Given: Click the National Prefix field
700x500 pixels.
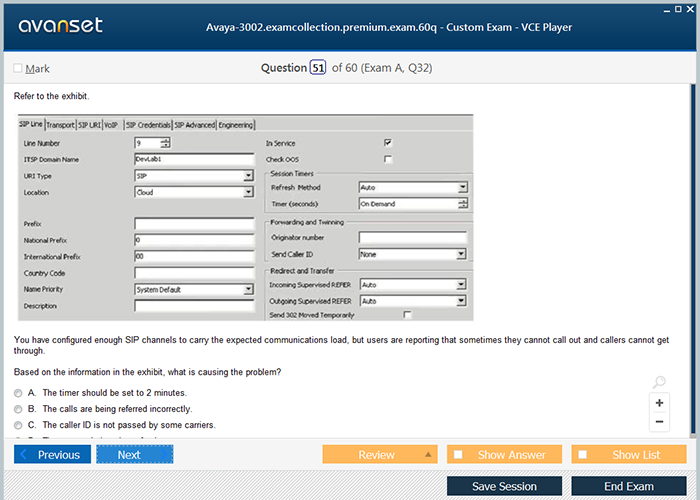Looking at the screenshot, I should pyautogui.click(x=194, y=240).
